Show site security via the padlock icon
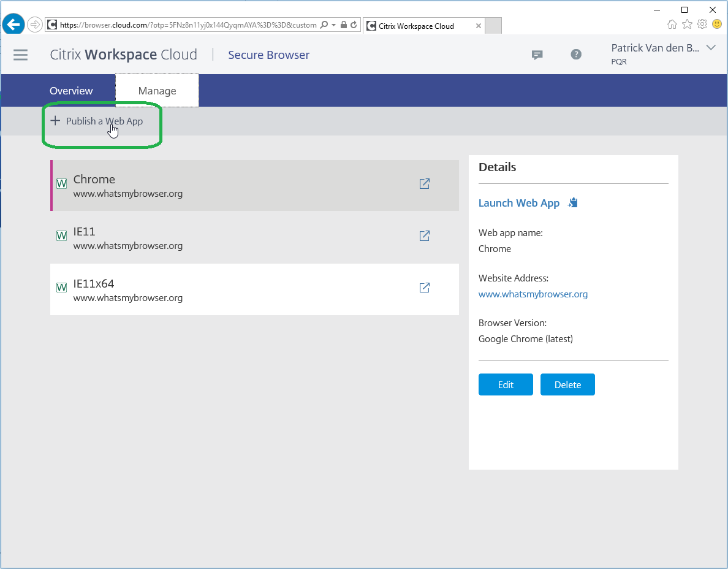The height and width of the screenshot is (569, 728). (344, 25)
